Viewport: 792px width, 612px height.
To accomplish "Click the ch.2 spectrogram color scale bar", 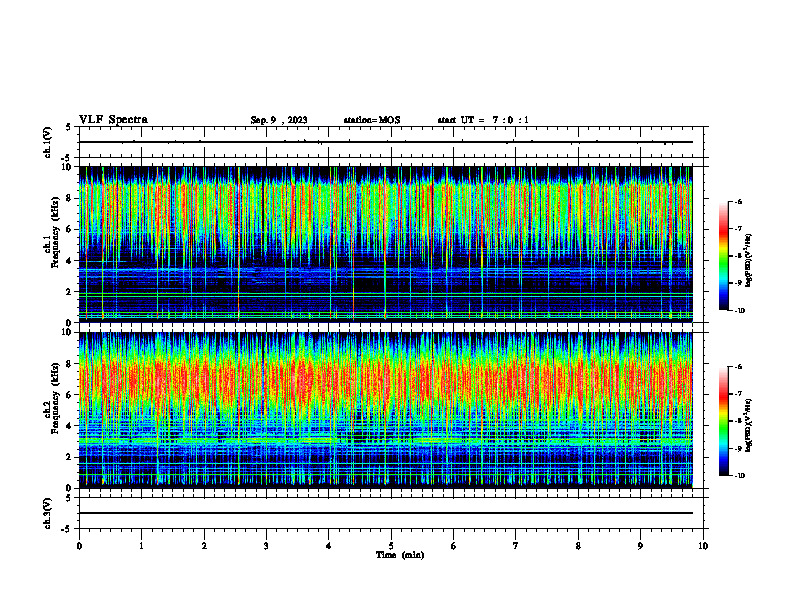I will (x=723, y=421).
